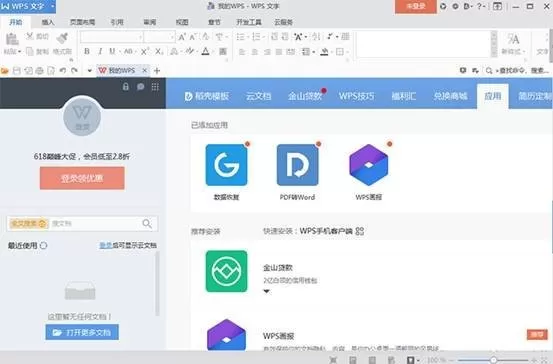Click the open folder icon in quick access bar
This screenshot has width=553, height=364.
point(5,71)
